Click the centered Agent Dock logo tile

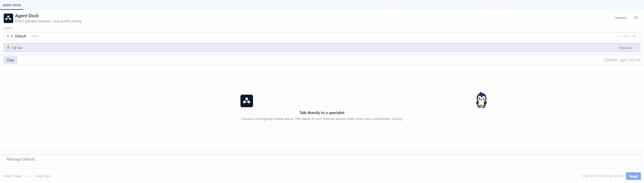click(247, 101)
